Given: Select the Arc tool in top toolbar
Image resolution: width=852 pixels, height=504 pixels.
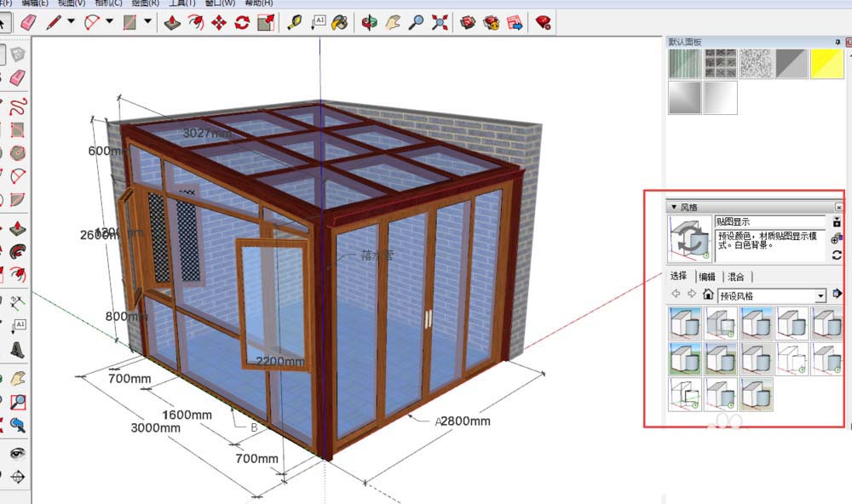Looking at the screenshot, I should [92, 22].
